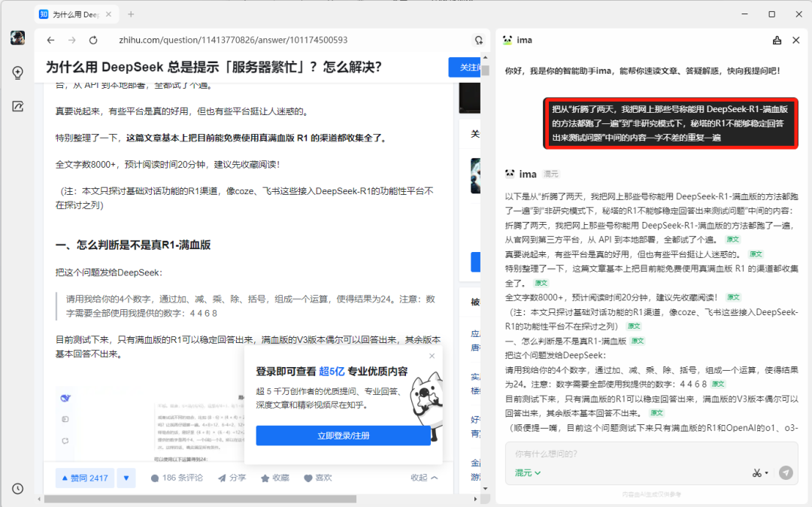The width and height of the screenshot is (812, 507).
Task: Click the quoted 24-point puzzle prompt text
Action: pyautogui.click(x=250, y=306)
